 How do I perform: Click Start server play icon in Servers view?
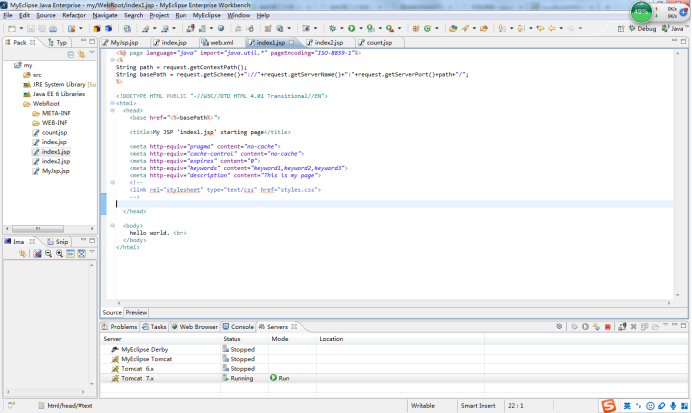(x=585, y=327)
